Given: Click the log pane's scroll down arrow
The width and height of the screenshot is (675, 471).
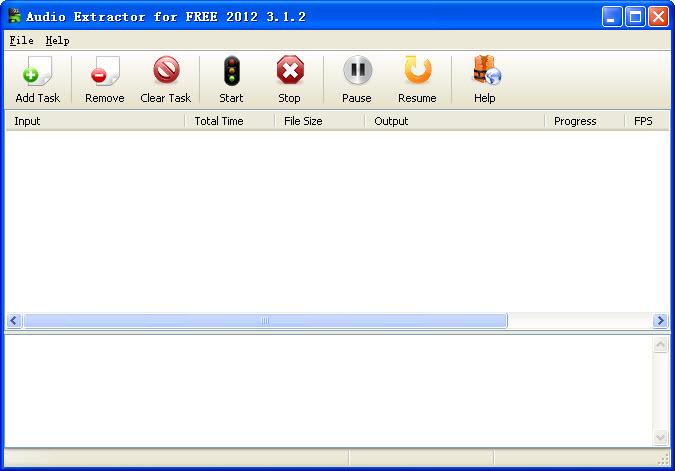Looking at the screenshot, I should click(660, 437).
